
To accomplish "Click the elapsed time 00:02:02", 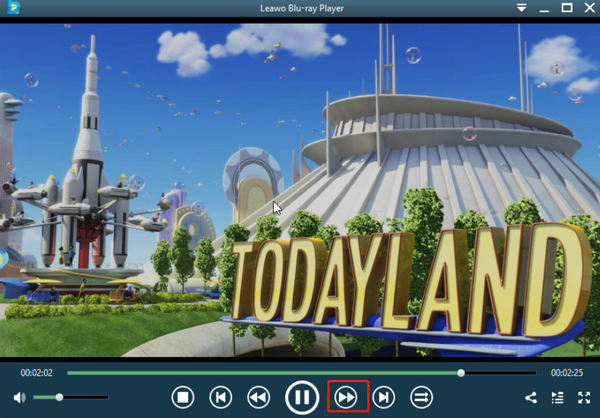I will coord(37,373).
